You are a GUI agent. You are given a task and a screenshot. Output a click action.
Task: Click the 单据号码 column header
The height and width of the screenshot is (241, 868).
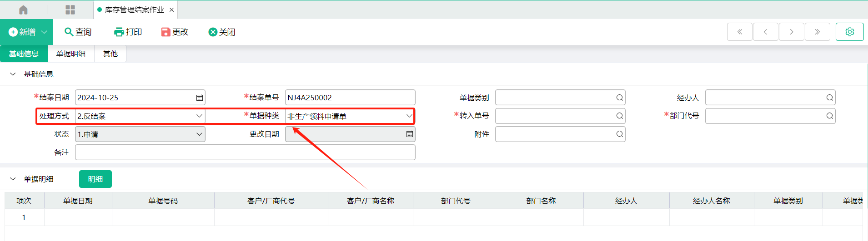(x=163, y=201)
